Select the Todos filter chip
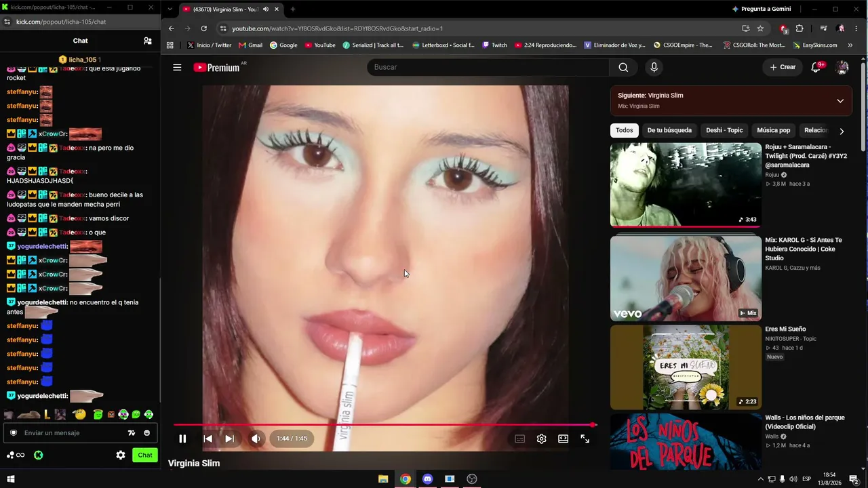 point(625,130)
